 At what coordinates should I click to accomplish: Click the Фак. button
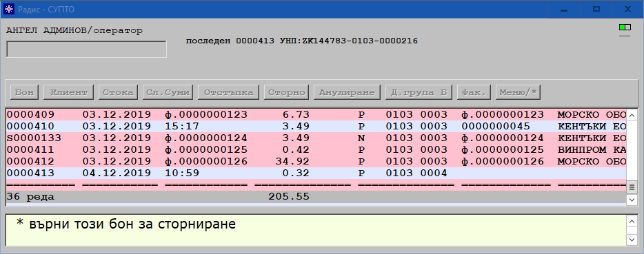(x=474, y=92)
